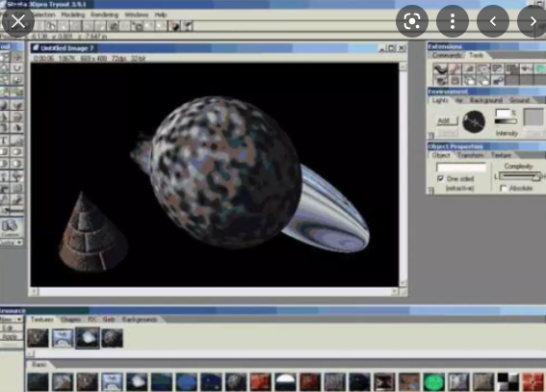Open the Rendering menu
The height and width of the screenshot is (392, 546).
(x=104, y=14)
